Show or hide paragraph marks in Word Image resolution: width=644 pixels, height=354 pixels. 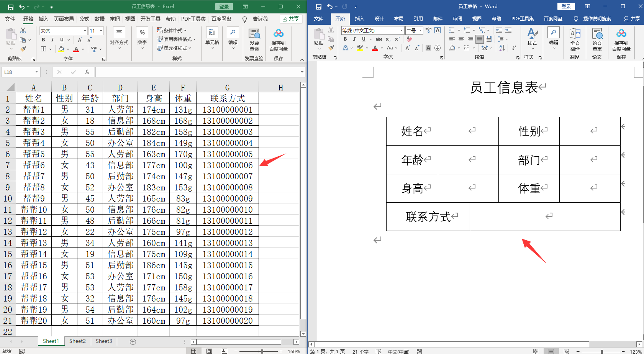(x=514, y=48)
